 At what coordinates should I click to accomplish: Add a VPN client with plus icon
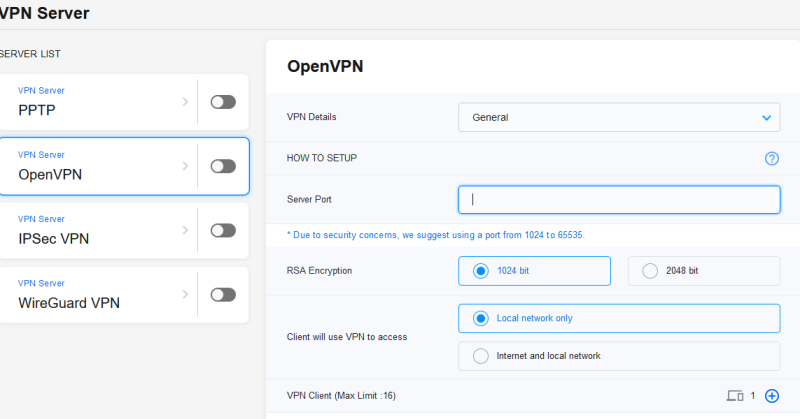click(x=771, y=396)
